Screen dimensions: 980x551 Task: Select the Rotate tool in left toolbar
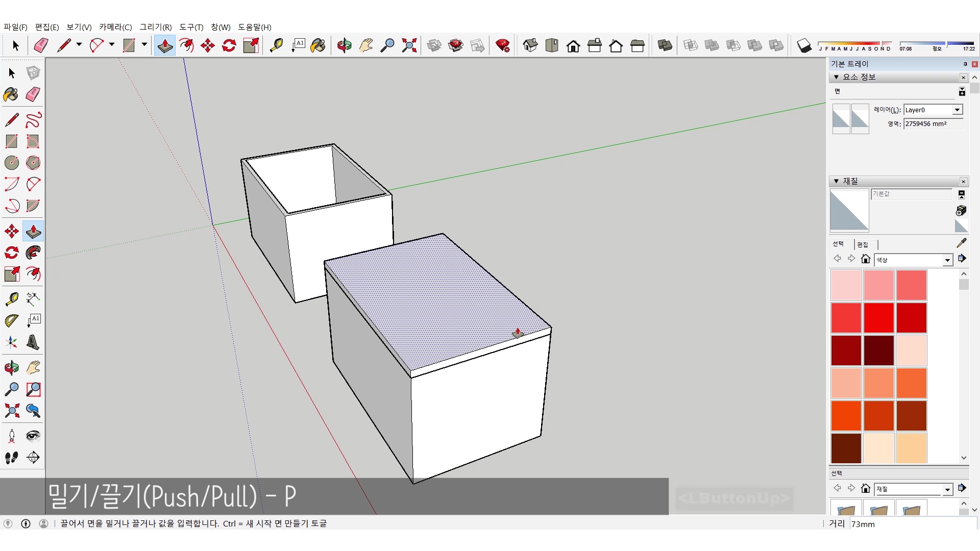(x=12, y=253)
